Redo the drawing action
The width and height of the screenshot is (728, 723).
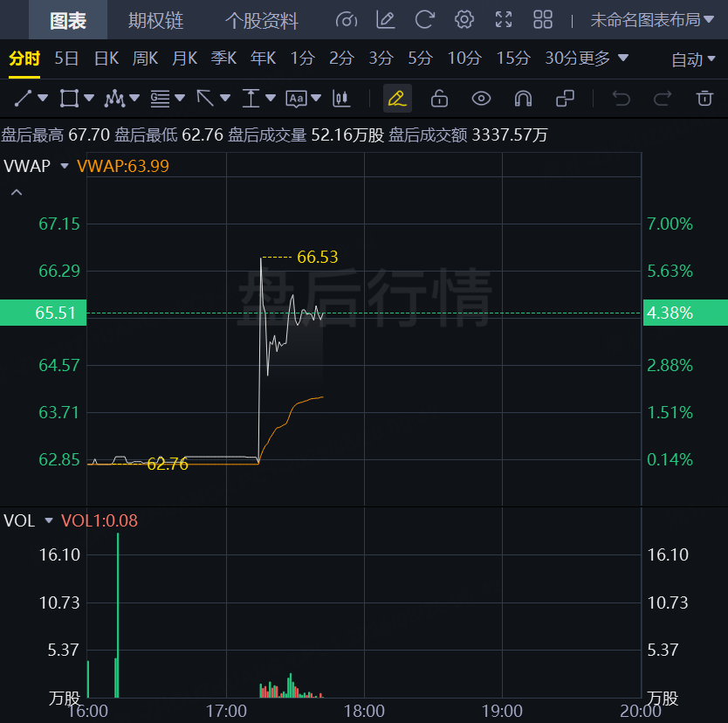[x=663, y=99]
